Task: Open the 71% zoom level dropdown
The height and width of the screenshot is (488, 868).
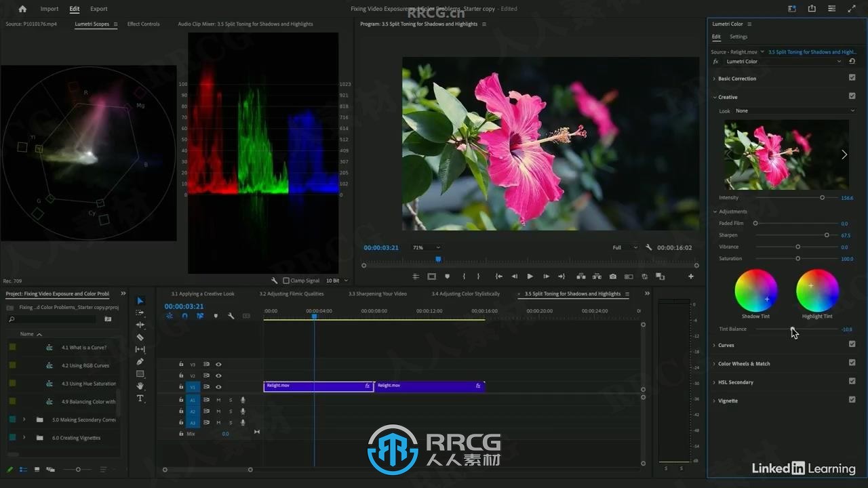Action: (427, 247)
